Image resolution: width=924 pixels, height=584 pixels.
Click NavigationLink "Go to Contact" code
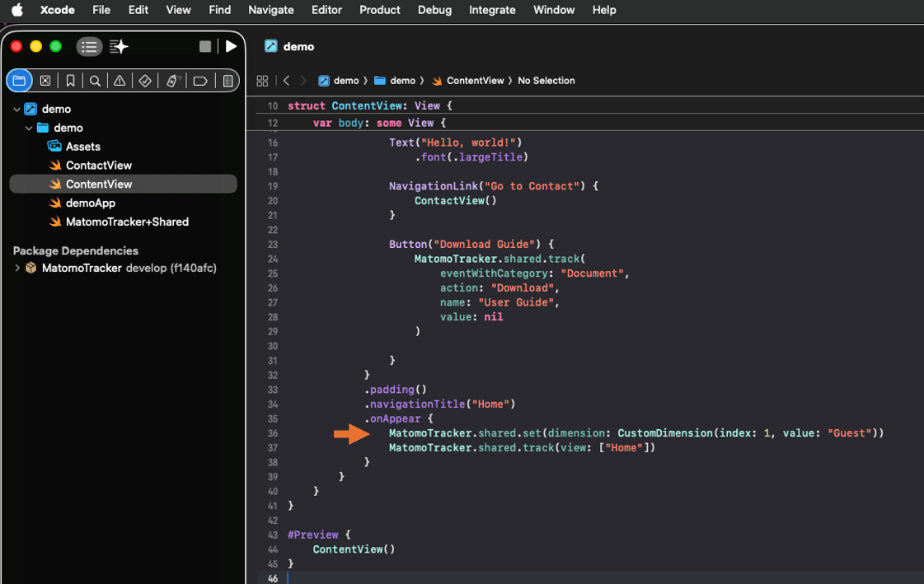494,186
